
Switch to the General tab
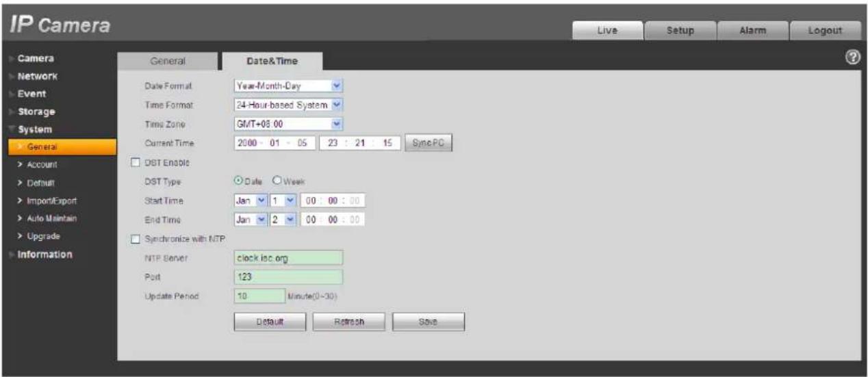(x=168, y=61)
